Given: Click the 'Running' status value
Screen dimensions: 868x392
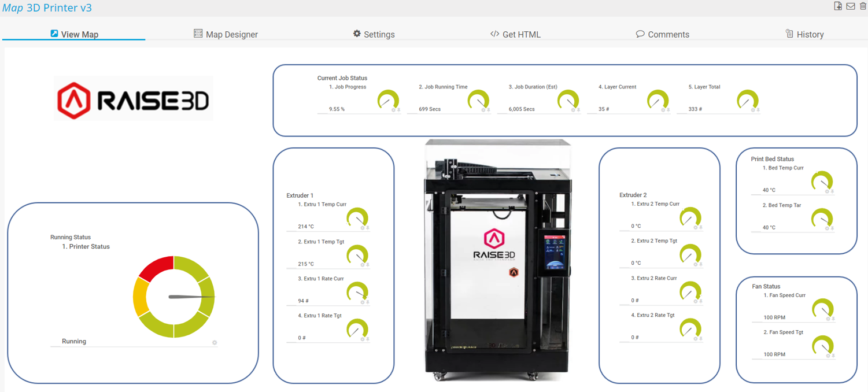Looking at the screenshot, I should pos(74,341).
